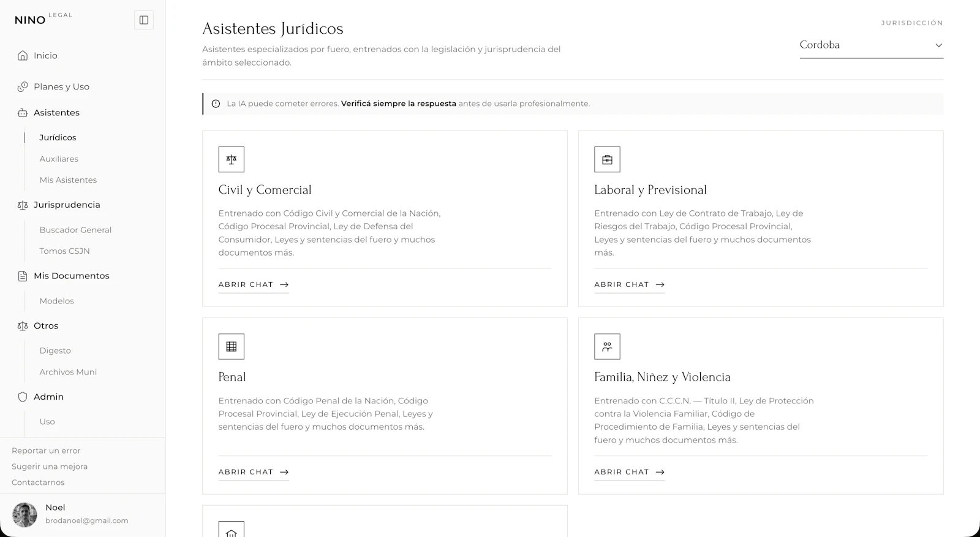This screenshot has width=980, height=537.
Task: Expand the Jurisprudencia sidebar section
Action: coord(66,205)
